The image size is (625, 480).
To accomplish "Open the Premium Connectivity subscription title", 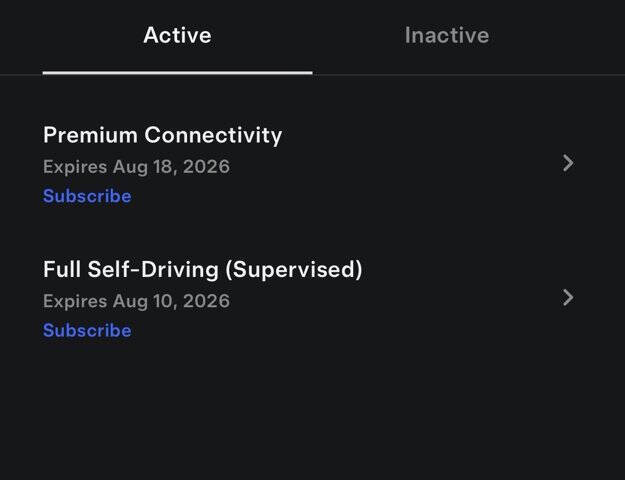I will tap(163, 135).
